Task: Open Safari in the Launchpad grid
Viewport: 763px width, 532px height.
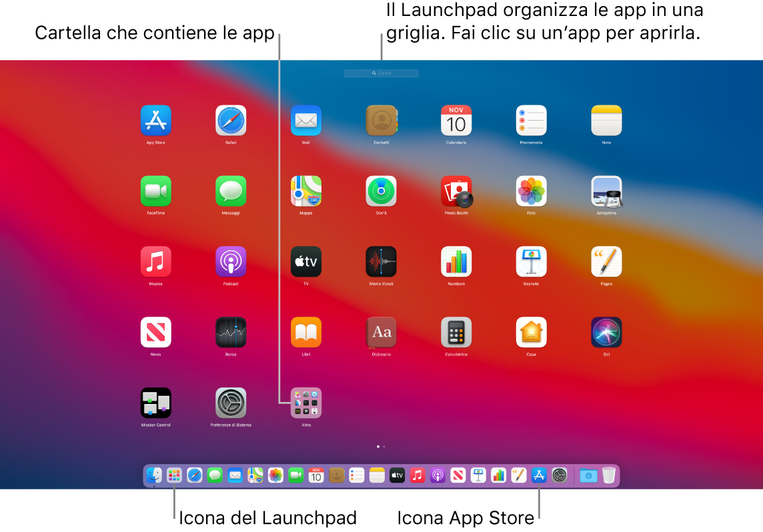Action: click(231, 120)
